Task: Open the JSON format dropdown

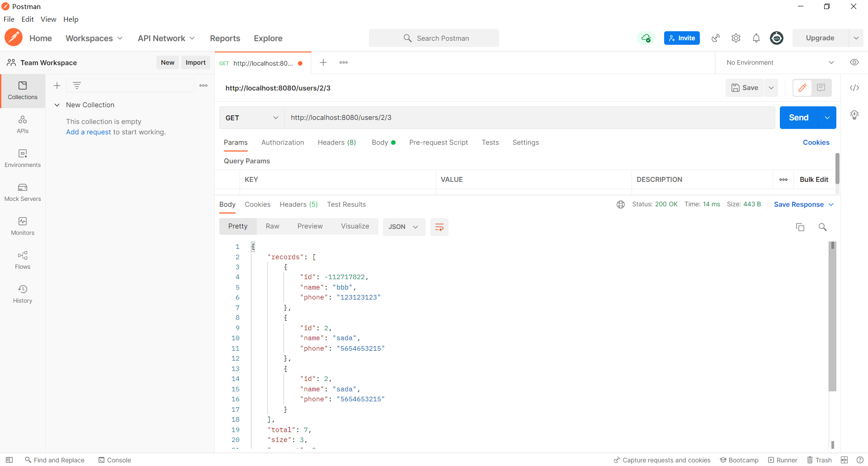Action: coord(404,227)
